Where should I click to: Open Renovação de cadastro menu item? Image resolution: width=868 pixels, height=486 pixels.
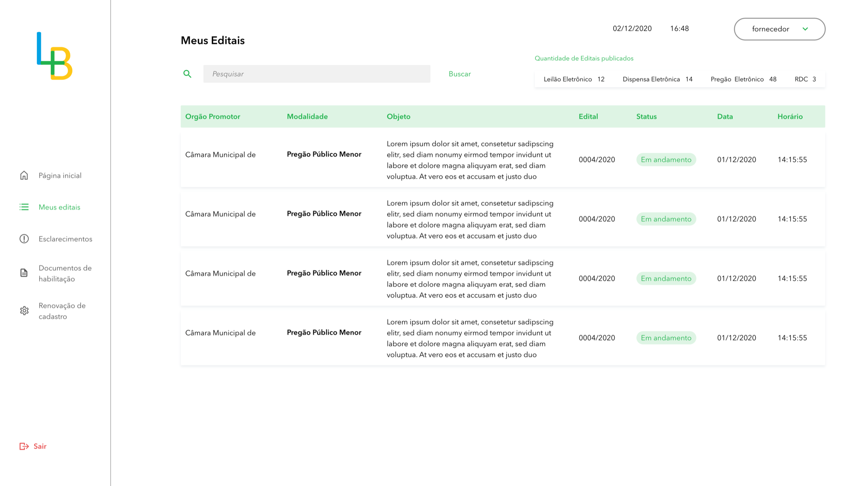(62, 311)
